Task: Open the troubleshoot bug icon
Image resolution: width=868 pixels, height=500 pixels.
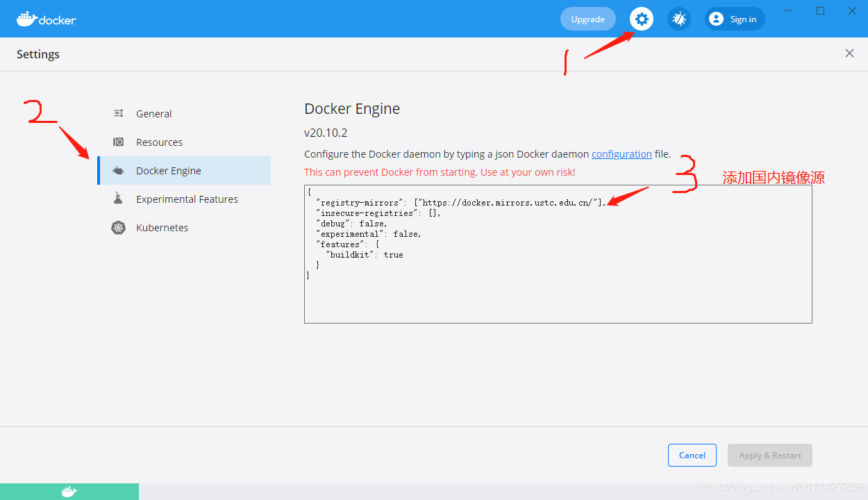Action: click(679, 19)
